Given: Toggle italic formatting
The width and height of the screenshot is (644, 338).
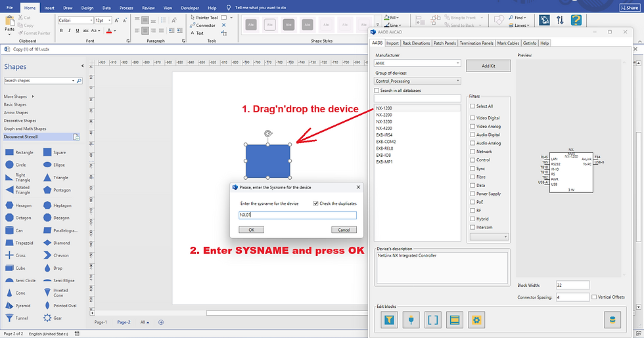Looking at the screenshot, I should (x=69, y=30).
